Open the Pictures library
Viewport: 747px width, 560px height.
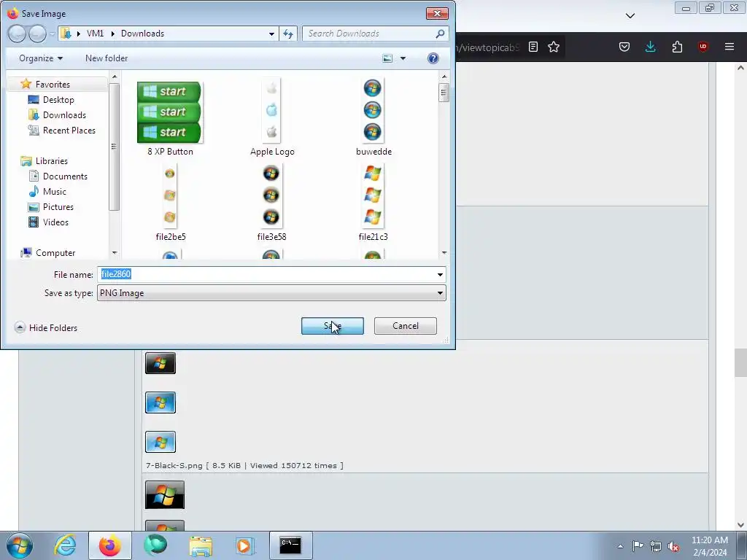coord(58,206)
